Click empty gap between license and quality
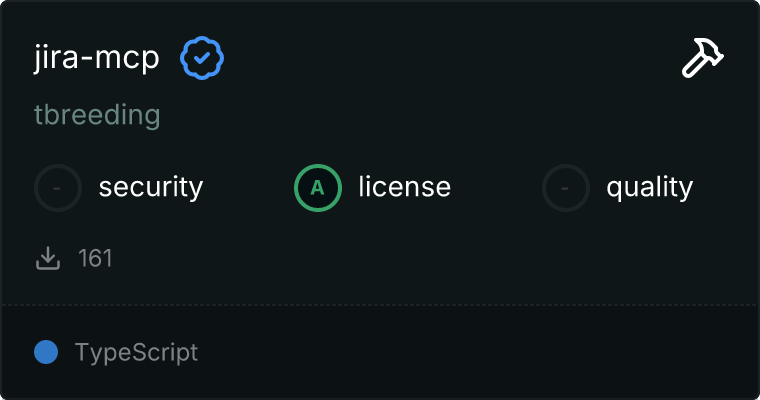The width and height of the screenshot is (760, 400). [x=497, y=187]
